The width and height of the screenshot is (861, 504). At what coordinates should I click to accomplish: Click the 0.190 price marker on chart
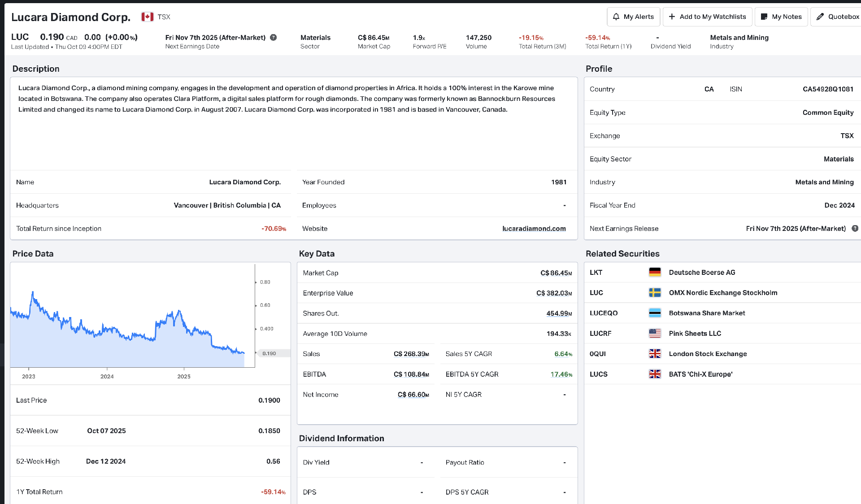269,353
